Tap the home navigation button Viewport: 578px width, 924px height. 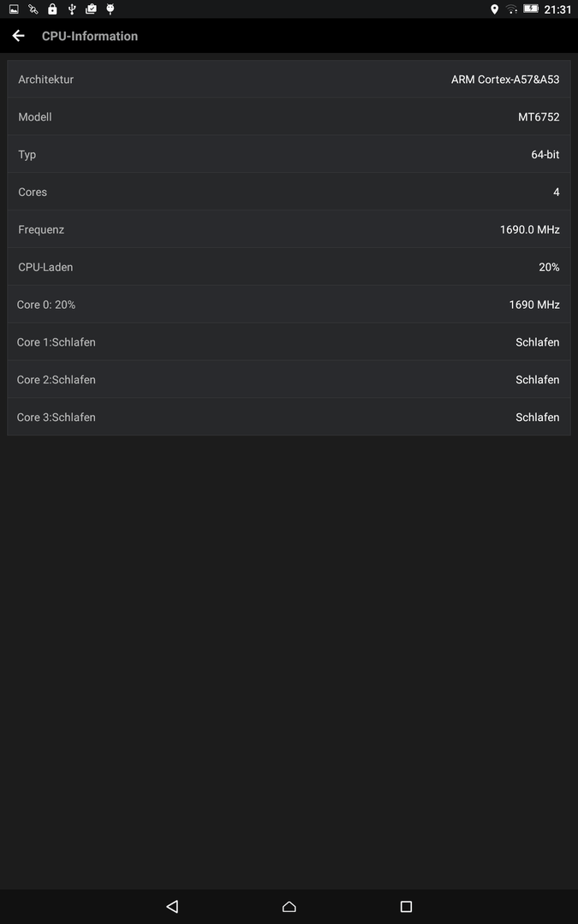click(289, 906)
